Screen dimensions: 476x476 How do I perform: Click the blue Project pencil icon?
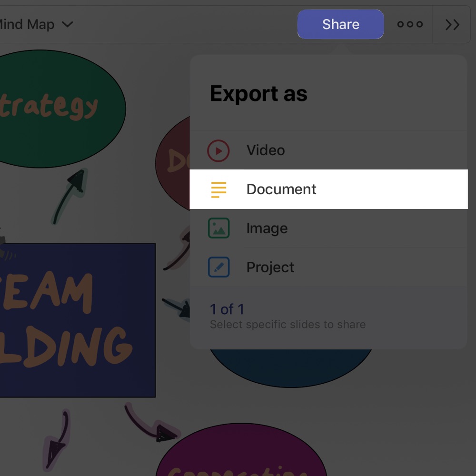(x=218, y=267)
